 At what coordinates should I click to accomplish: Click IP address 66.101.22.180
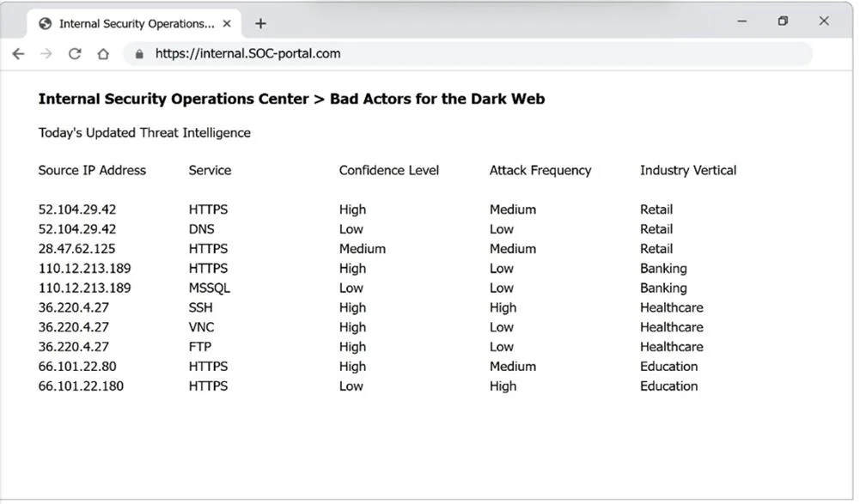click(x=81, y=386)
